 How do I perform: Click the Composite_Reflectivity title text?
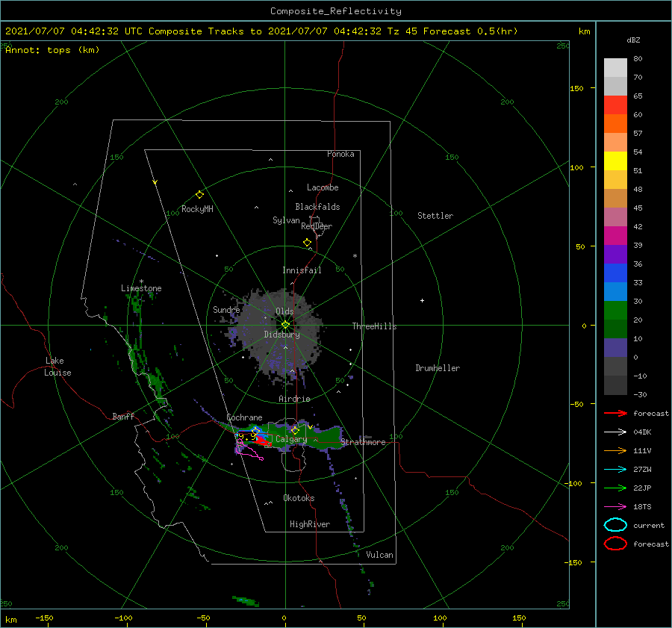(x=335, y=10)
